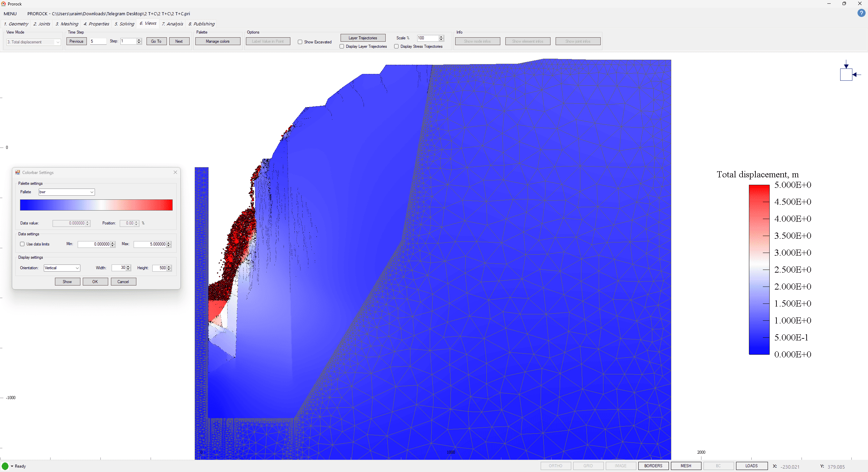Click the Go To button

pos(156,41)
